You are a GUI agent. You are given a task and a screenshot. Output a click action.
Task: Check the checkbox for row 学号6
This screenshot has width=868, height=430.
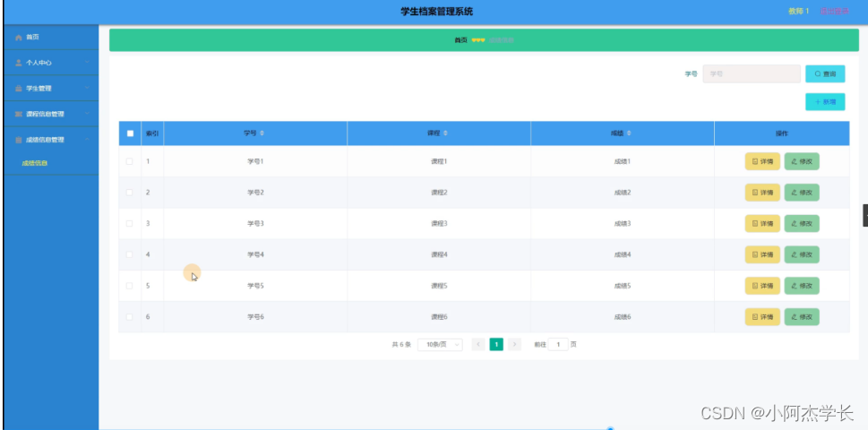click(130, 317)
